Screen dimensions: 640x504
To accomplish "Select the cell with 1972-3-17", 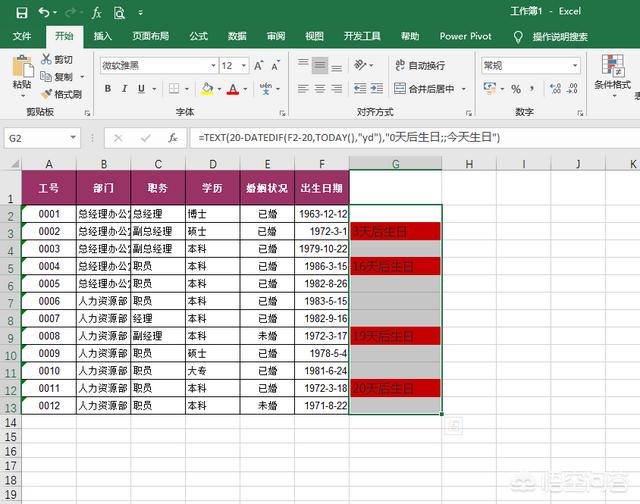I will (x=322, y=336).
